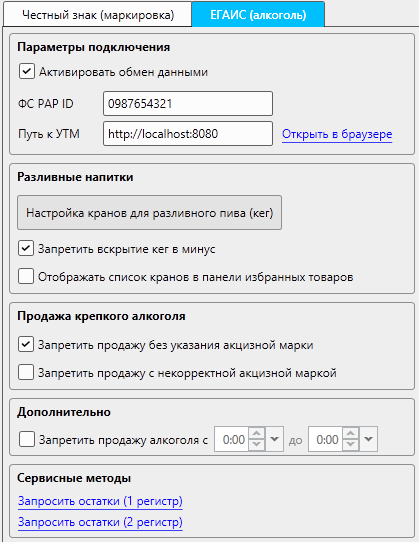Open Настройка кранов для разливного пива button
Image resolution: width=419 pixels, height=542 pixels.
click(x=149, y=213)
